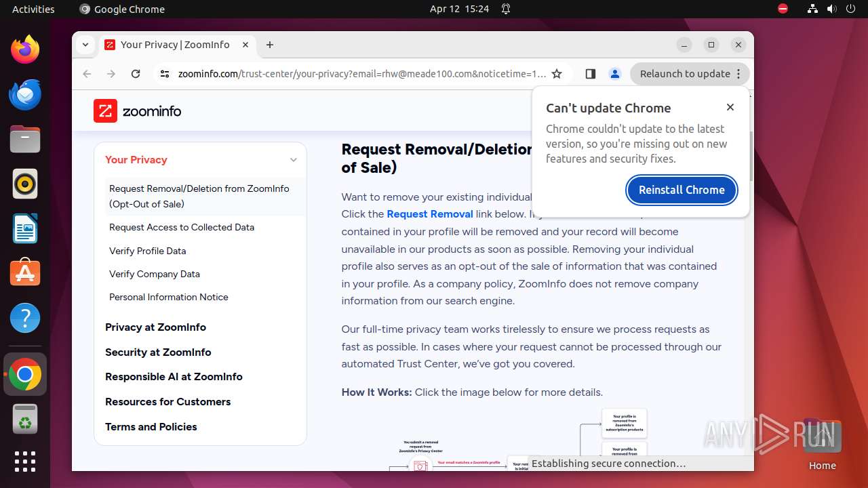Open a new tab with plus button
This screenshot has width=868, height=488.
click(x=270, y=45)
